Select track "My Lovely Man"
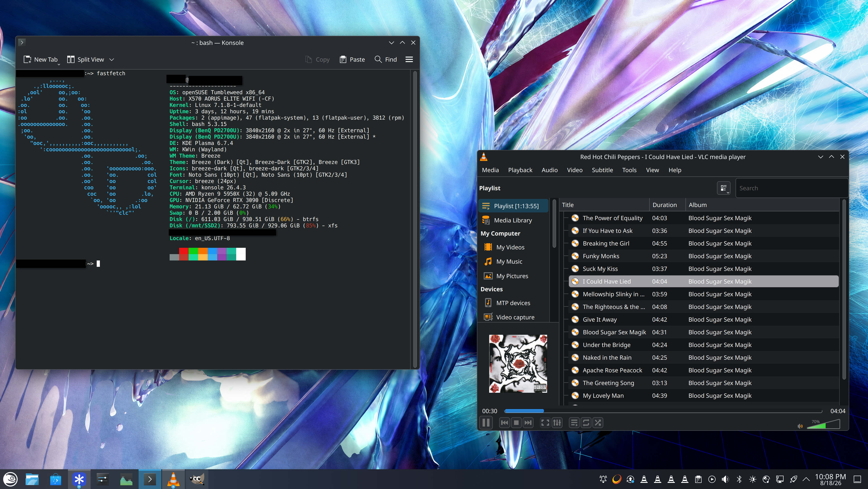 coord(704,396)
